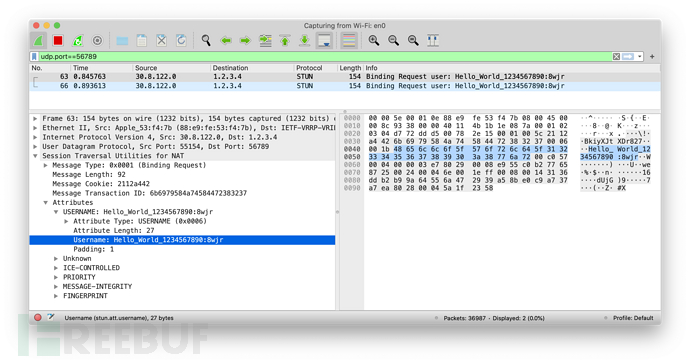The image size is (690, 363).
Task: Open capture options
Action: (97, 41)
